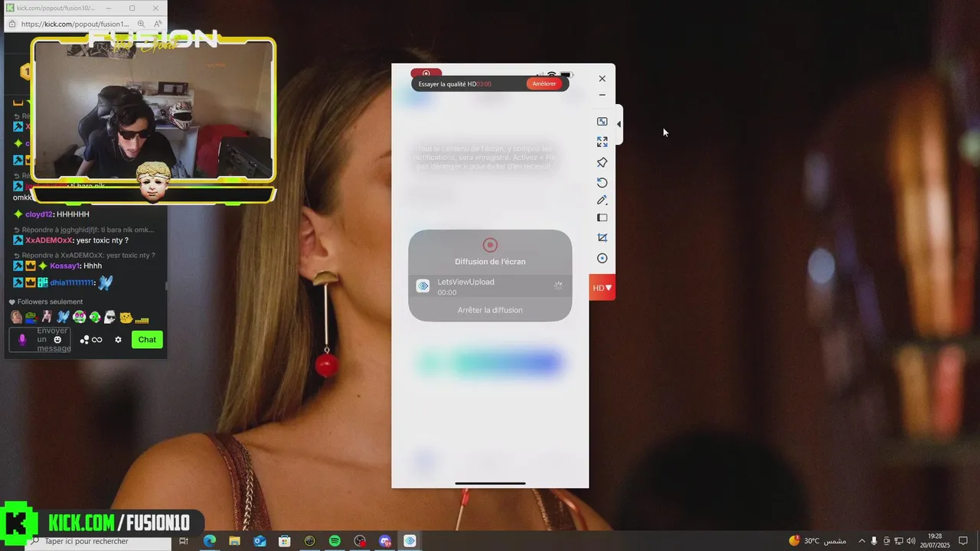This screenshot has height=551, width=980.
Task: Click the Envoyer un message input field
Action: click(40, 340)
